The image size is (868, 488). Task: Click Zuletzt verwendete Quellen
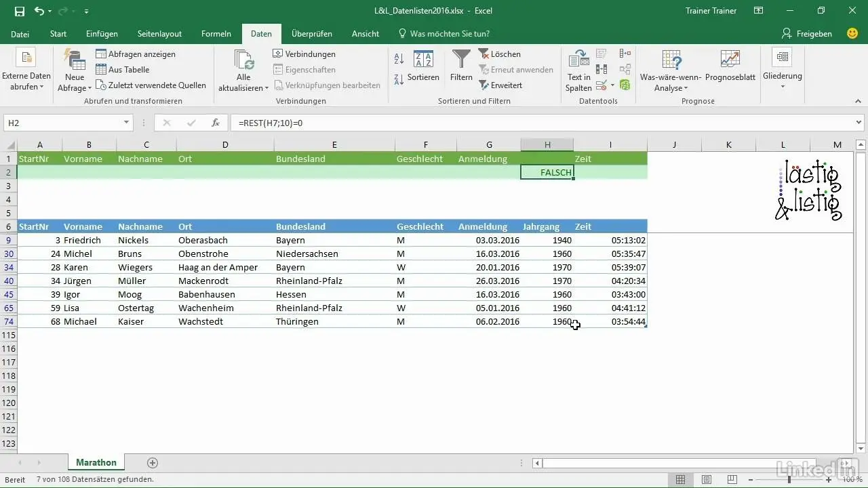[152, 85]
